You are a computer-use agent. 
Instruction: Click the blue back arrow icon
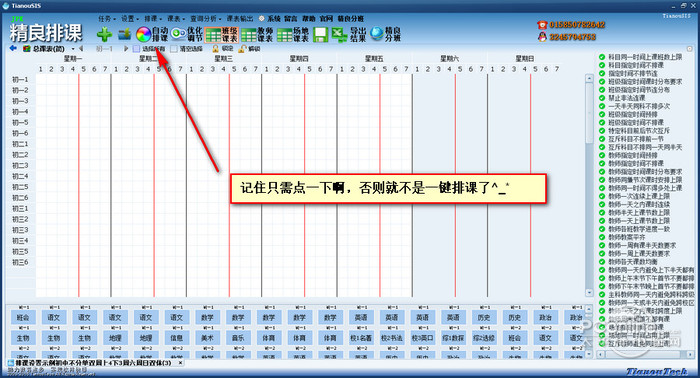(13, 48)
